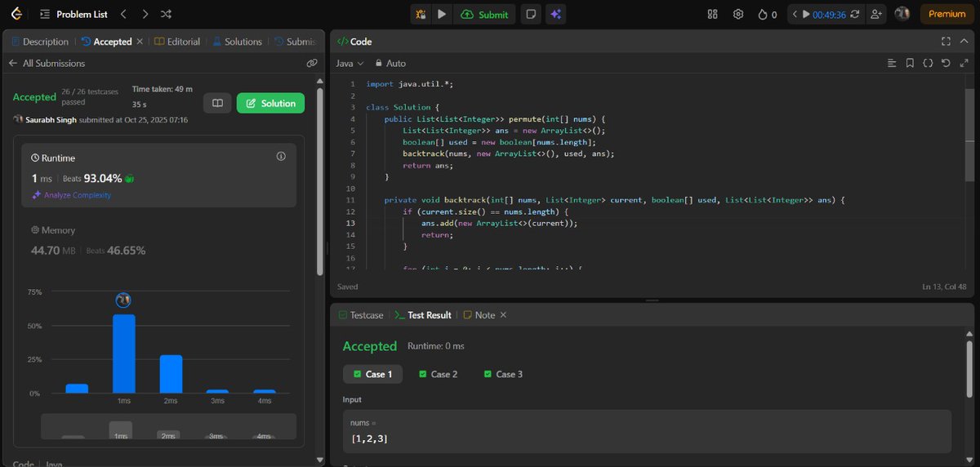Toggle the Auto lock setting

(390, 63)
